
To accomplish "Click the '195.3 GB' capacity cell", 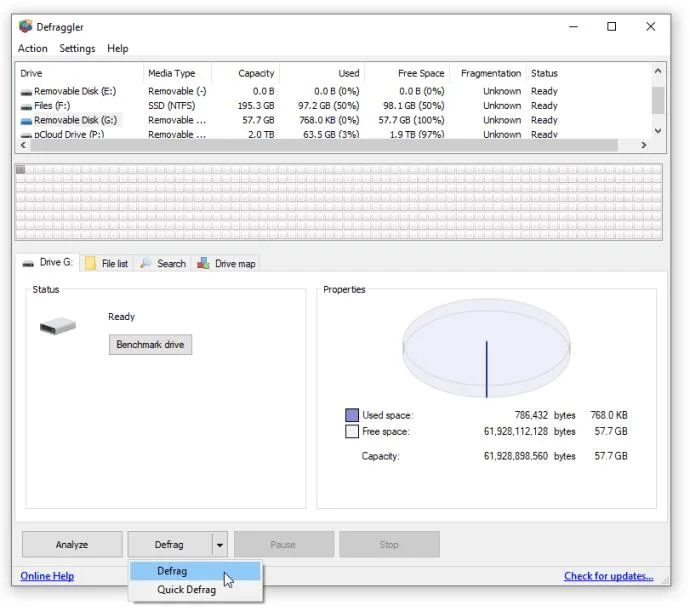I will coord(256,106).
